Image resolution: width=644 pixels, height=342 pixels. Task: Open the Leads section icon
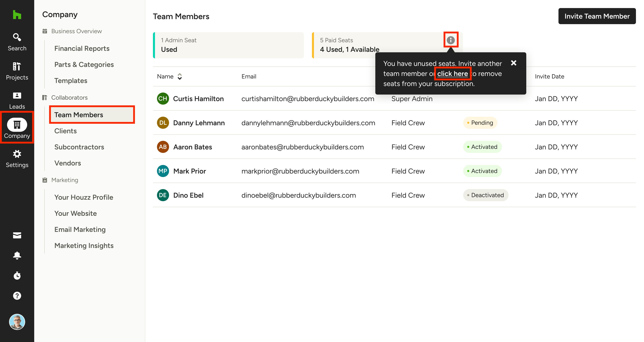click(17, 100)
